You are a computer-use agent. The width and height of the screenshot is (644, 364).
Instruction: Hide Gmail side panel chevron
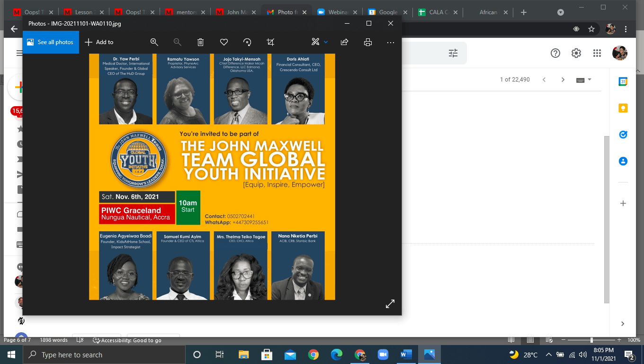(623, 324)
